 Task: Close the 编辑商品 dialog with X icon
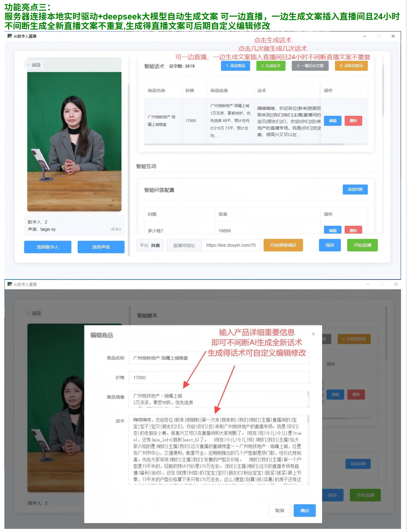[313, 334]
